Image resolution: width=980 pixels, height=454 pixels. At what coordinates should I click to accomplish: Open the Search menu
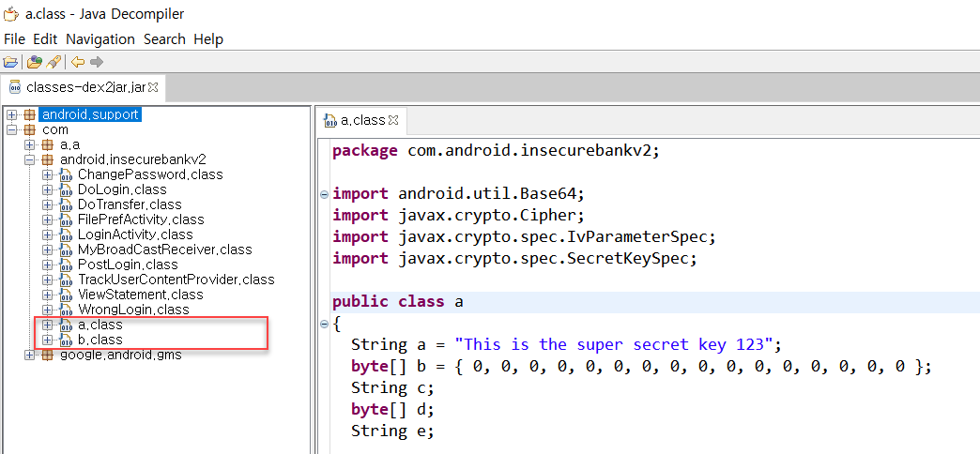click(x=164, y=39)
